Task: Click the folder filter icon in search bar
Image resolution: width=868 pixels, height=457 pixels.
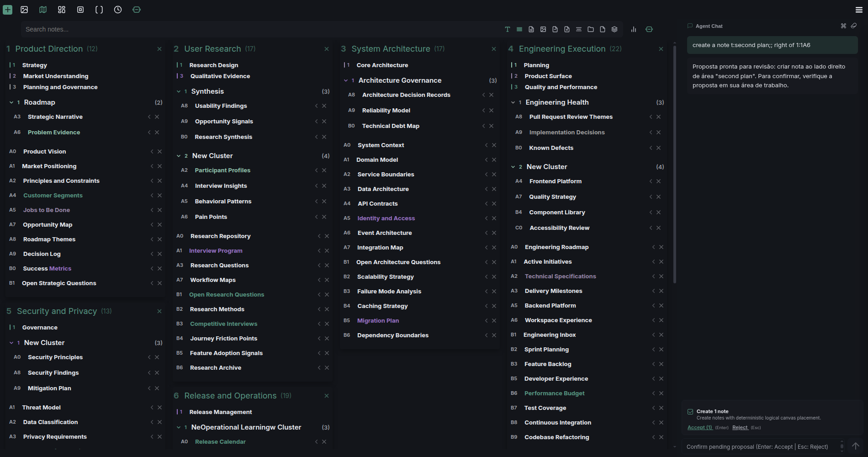Action: click(591, 29)
